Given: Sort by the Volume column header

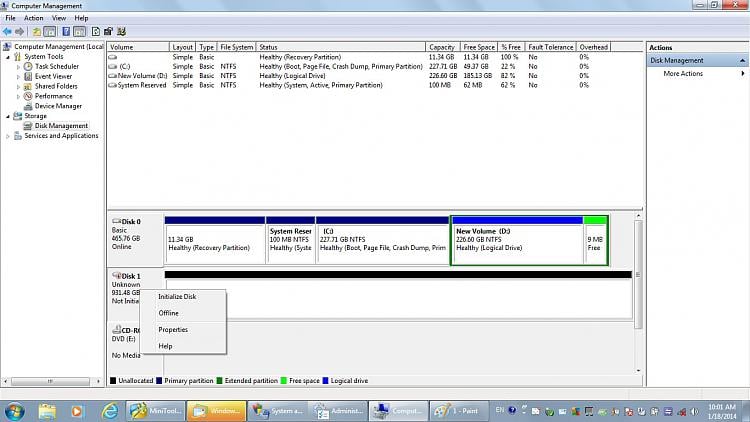Looking at the screenshot, I should point(138,47).
